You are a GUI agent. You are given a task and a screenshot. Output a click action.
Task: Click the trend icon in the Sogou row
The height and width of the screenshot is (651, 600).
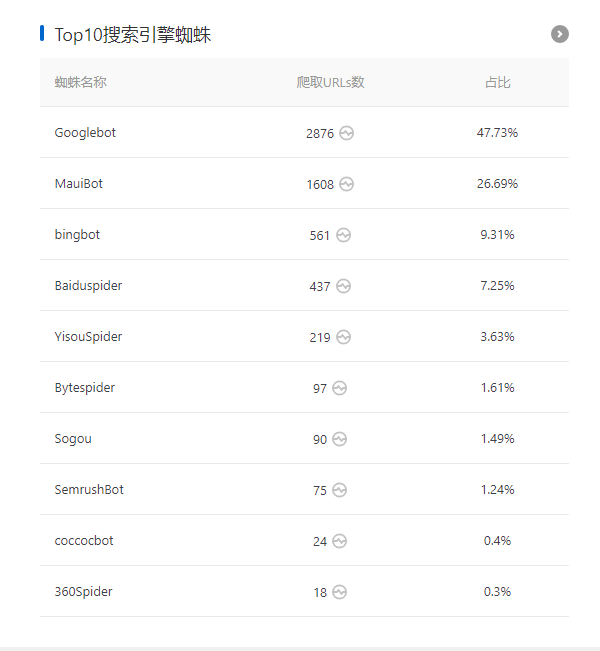click(339, 439)
